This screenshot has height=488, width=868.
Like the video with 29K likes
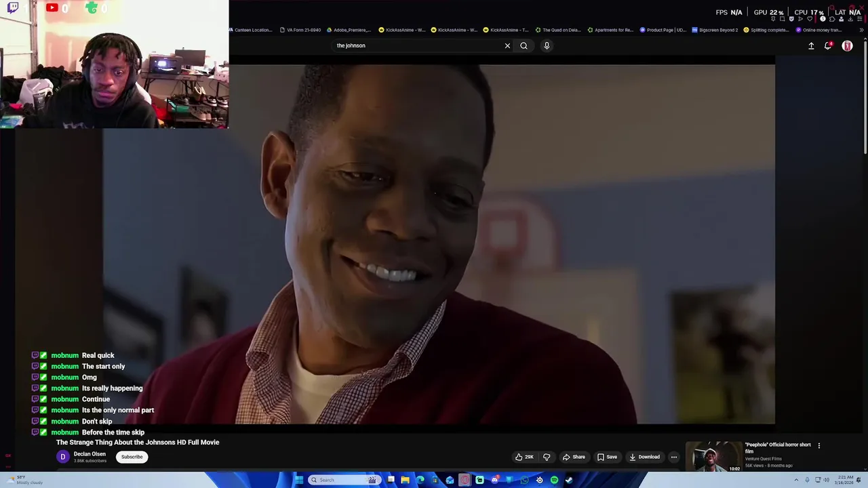(525, 457)
